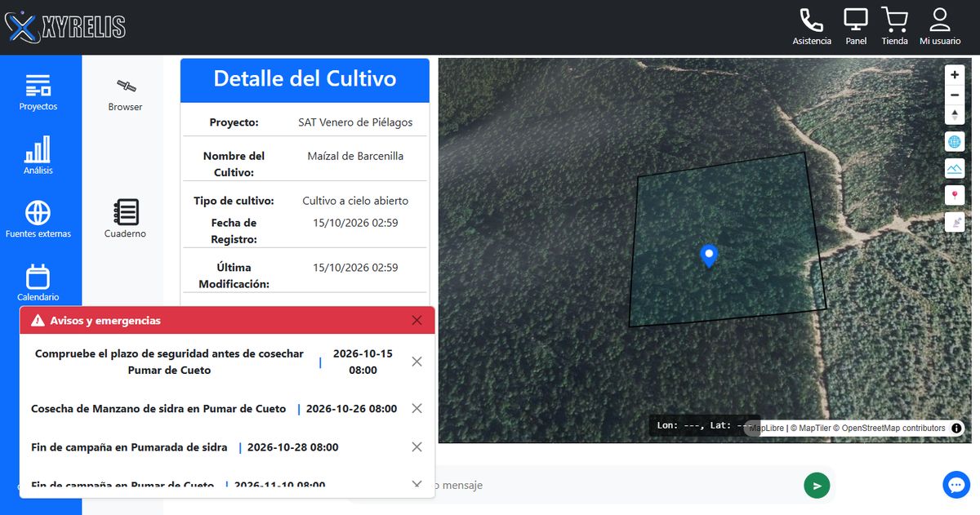
Task: Click the 'Tipo de cultivo:' label
Action: [234, 201]
